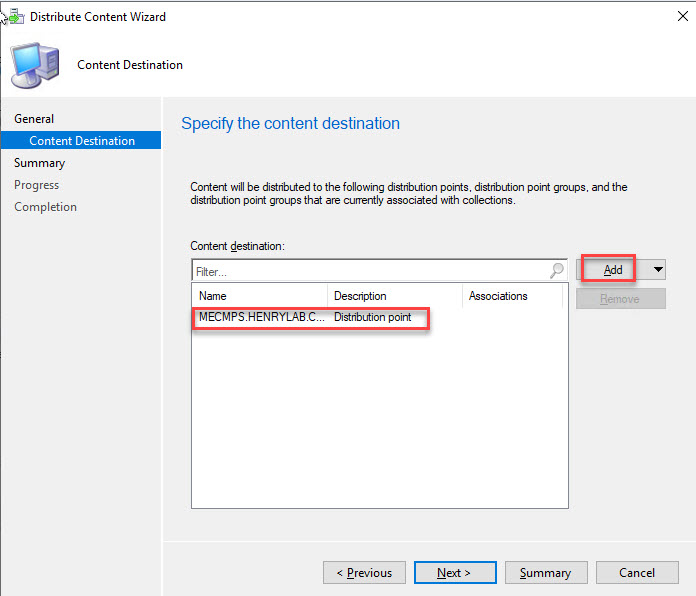Select the Completion step in the sidebar
Viewport: 696px width, 596px height.
pos(45,207)
